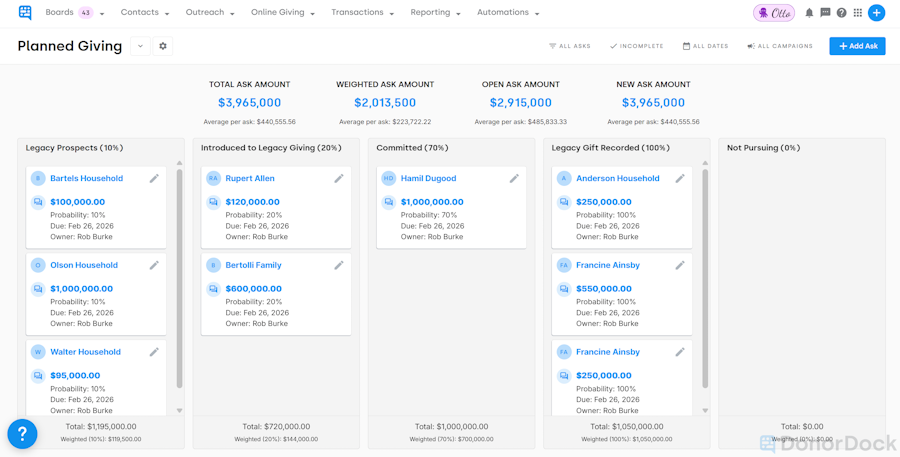
Task: Toggle the Incomplete filter
Action: click(637, 46)
